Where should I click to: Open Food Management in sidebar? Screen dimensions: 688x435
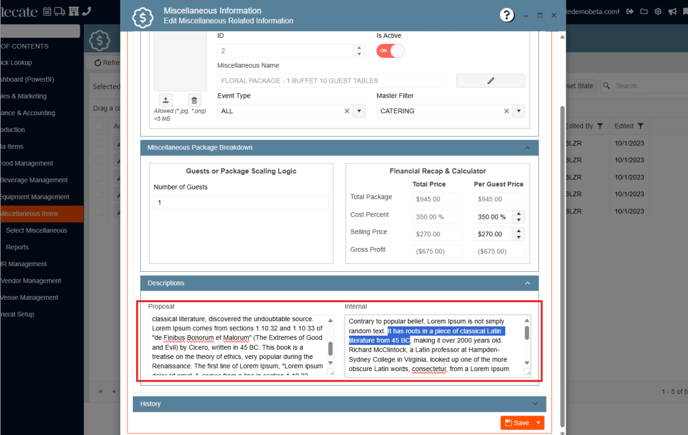coord(42,163)
